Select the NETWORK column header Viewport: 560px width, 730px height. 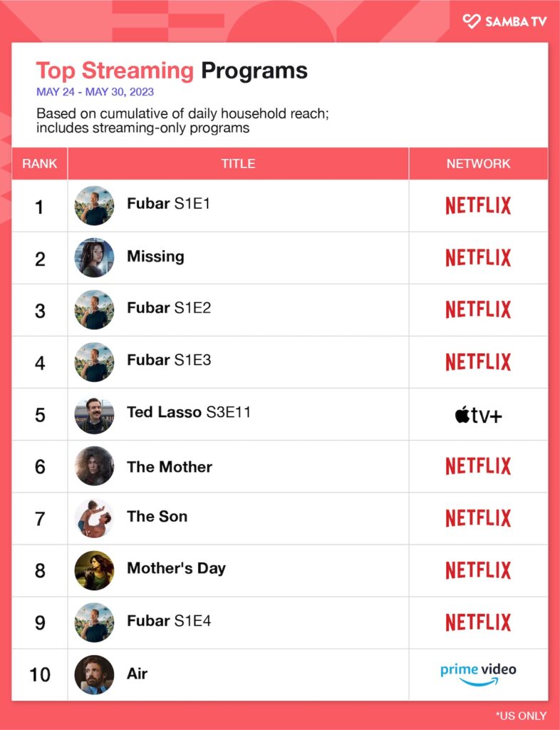click(x=478, y=163)
